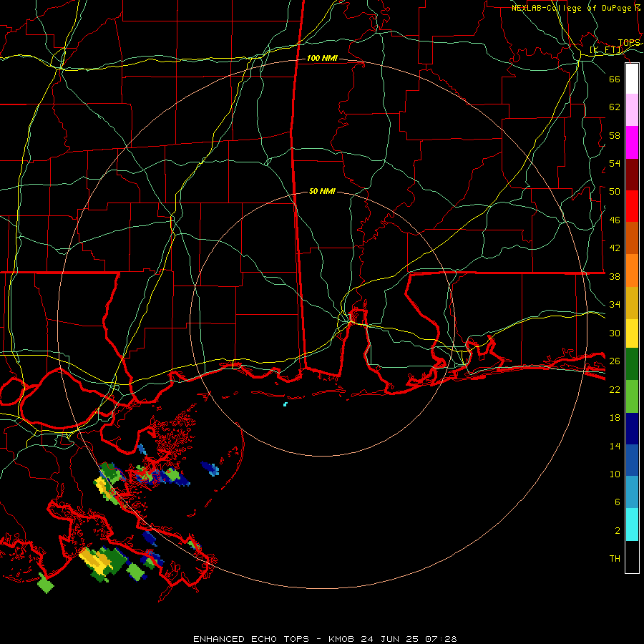The width and height of the screenshot is (644, 644).
Task: Click the dark red swatch between 50 and 54
Action: coord(632,175)
